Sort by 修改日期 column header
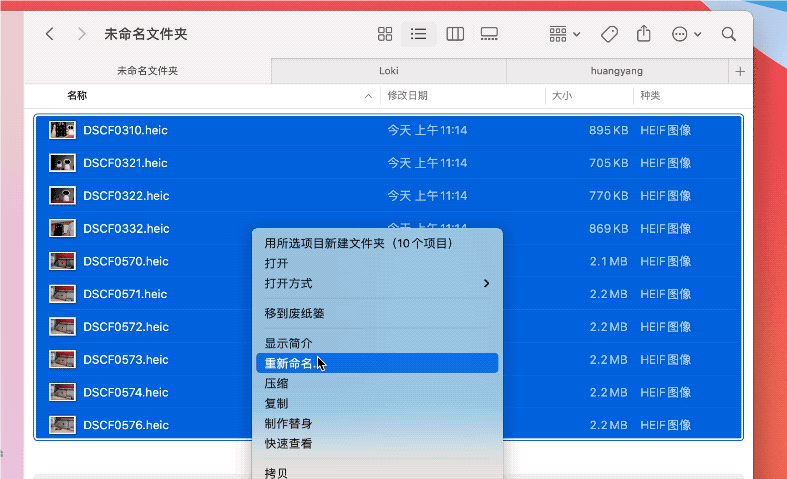The image size is (787, 479). click(x=408, y=95)
